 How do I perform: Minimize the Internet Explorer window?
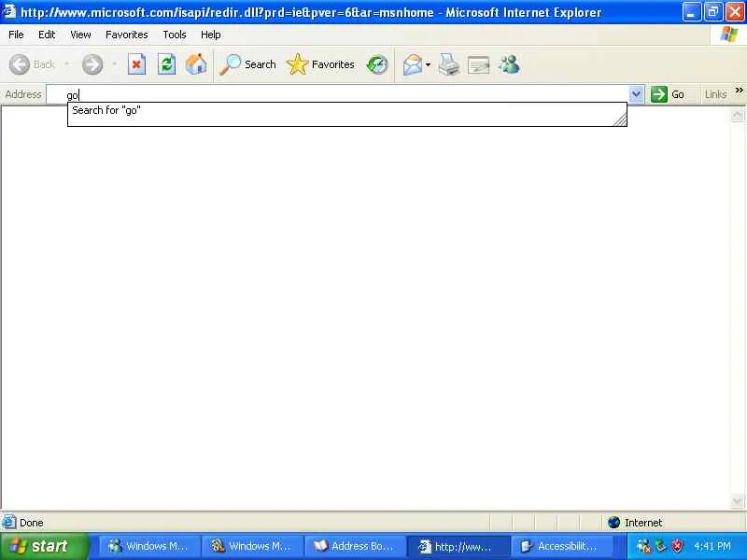[x=691, y=12]
